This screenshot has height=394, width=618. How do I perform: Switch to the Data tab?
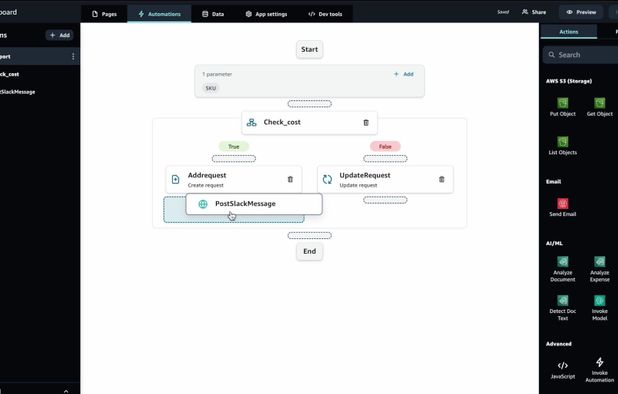pyautogui.click(x=213, y=14)
